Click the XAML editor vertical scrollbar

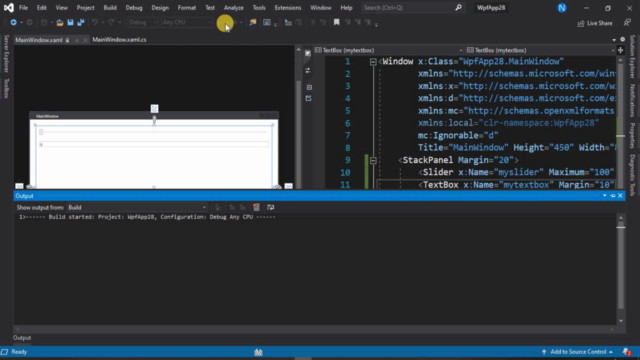[x=620, y=122]
